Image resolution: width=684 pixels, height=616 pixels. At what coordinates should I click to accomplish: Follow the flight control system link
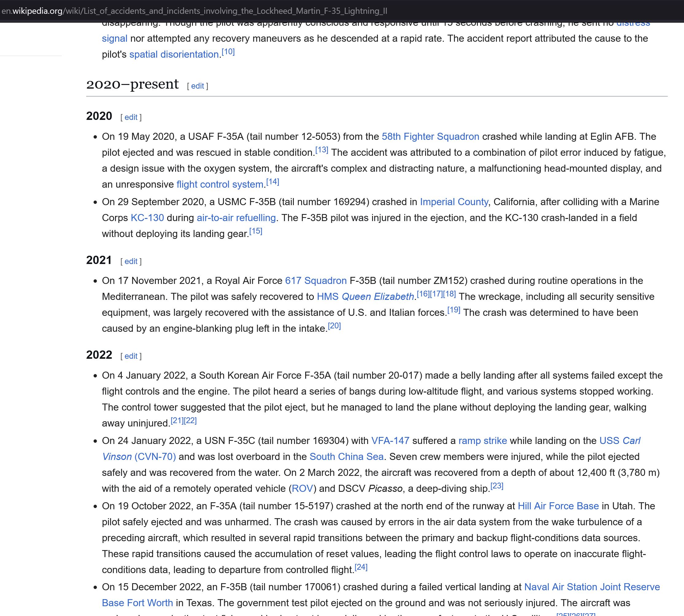tap(220, 185)
